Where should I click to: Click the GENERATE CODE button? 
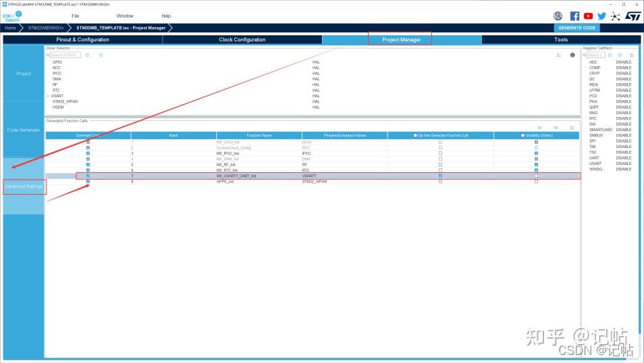pyautogui.click(x=576, y=28)
